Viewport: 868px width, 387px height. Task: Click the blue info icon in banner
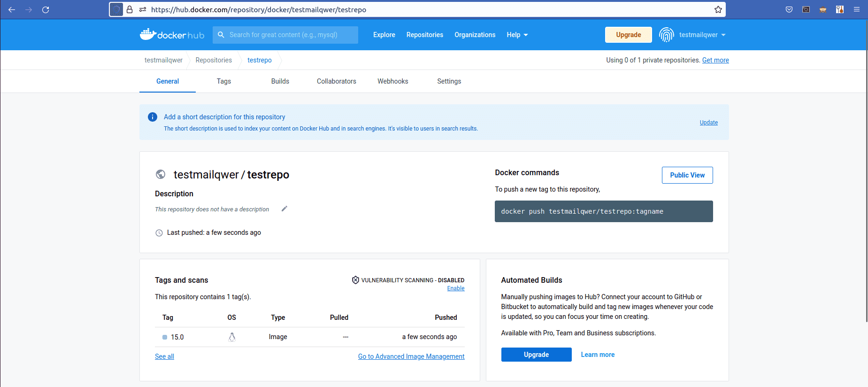pos(153,117)
